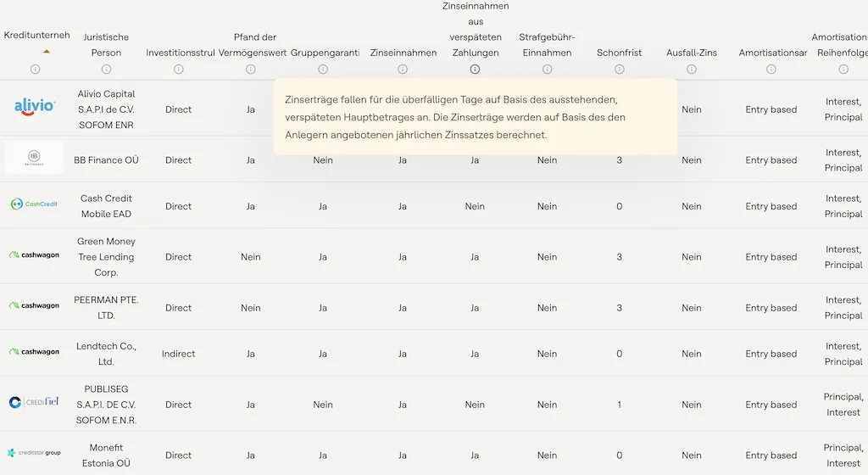Click info icon under Ausfall-Zins header
868x475 pixels.
[692, 70]
